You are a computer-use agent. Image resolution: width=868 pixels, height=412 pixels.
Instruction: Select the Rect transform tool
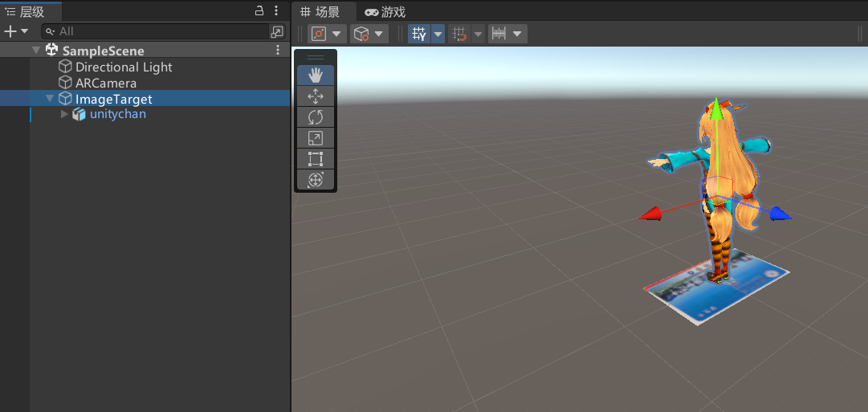[316, 159]
